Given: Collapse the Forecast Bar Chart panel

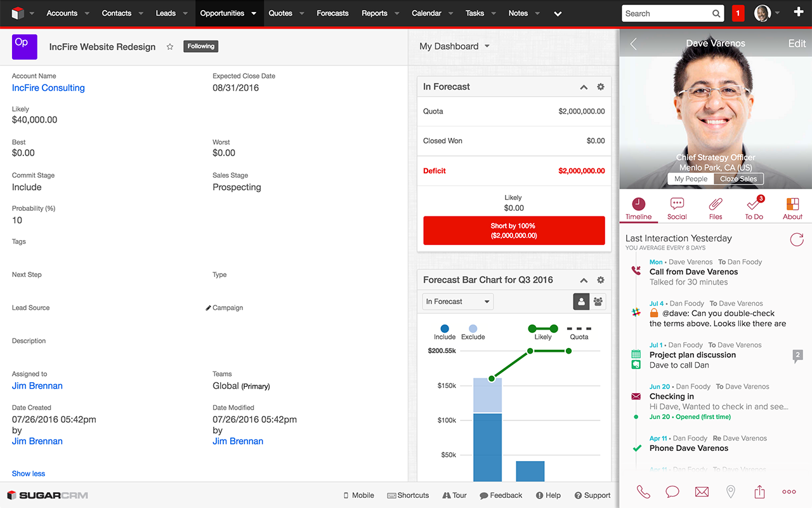Looking at the screenshot, I should coord(583,279).
